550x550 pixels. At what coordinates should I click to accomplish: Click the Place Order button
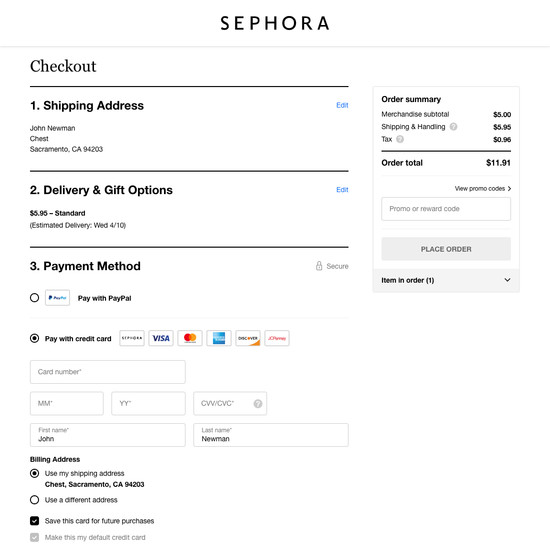pos(446,249)
